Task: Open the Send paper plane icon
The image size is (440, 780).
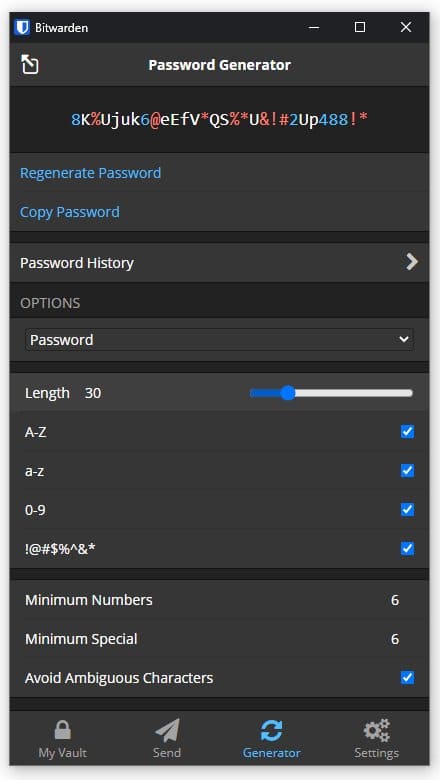Action: pos(167,730)
